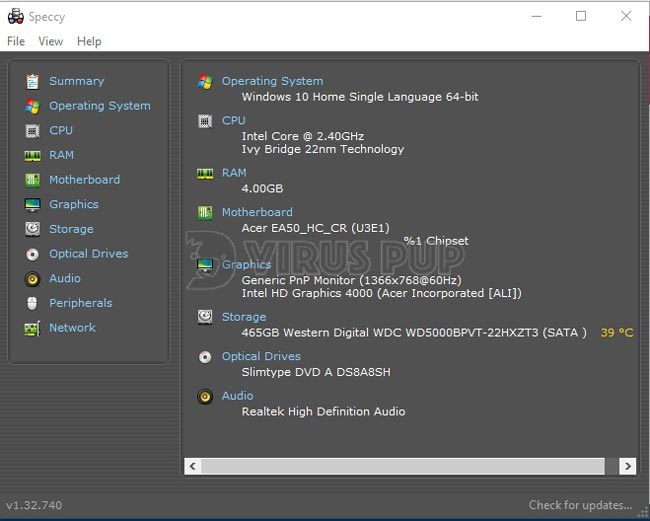This screenshot has width=650, height=521.
Task: Click the Operating System Windows flag sidebar icon
Action: 32,106
